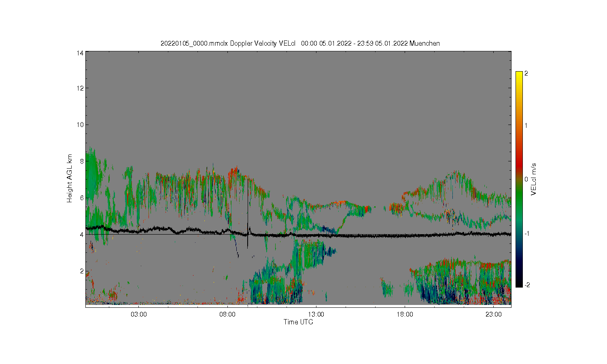607x364 pixels.
Task: Click the height tick label 14
Action: (x=81, y=53)
